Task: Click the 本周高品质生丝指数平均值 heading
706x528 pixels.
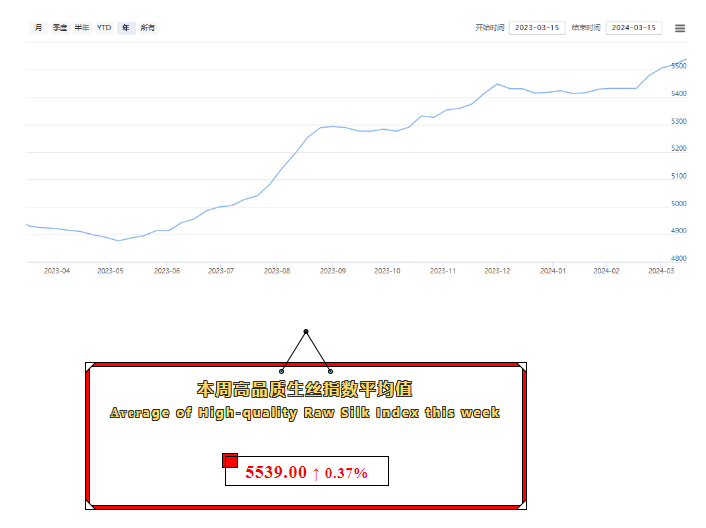Action: point(304,388)
